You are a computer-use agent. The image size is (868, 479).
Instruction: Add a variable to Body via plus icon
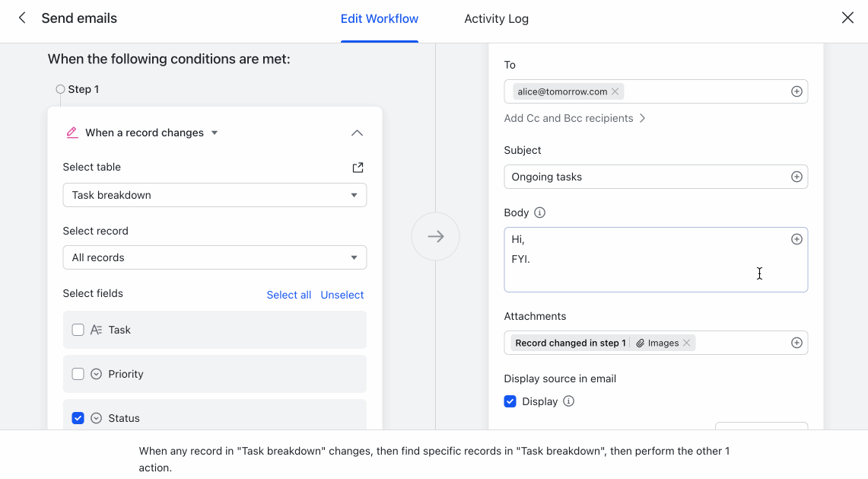click(796, 238)
